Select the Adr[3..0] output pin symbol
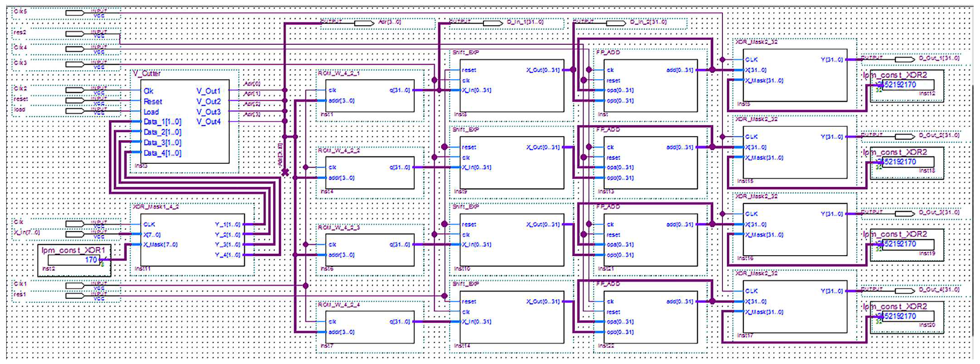The height and width of the screenshot is (364, 980). (x=364, y=24)
